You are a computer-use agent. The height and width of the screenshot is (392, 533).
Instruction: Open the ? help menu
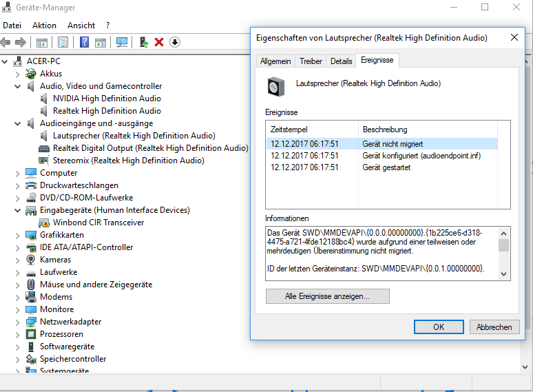pos(107,25)
